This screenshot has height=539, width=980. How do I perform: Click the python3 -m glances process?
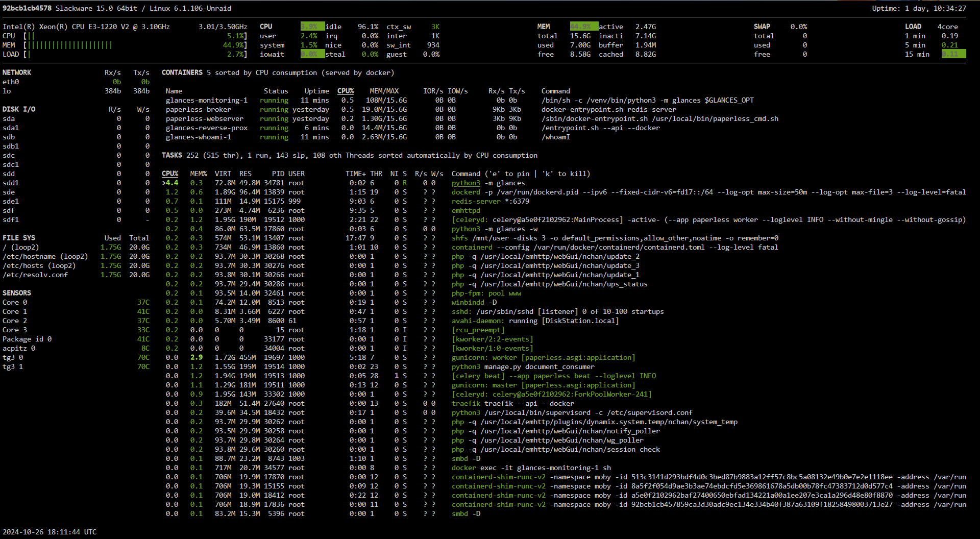(488, 183)
